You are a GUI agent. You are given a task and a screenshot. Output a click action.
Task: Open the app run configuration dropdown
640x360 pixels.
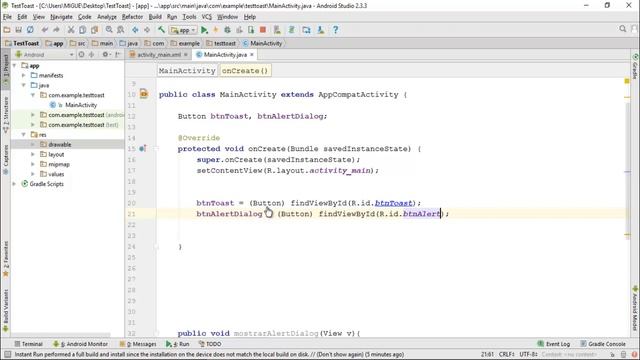click(x=183, y=30)
